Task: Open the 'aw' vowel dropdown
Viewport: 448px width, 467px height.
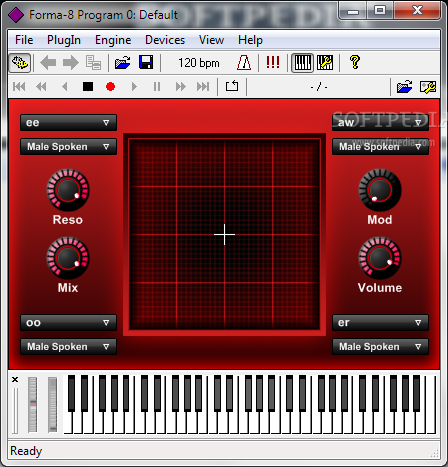Action: [380, 122]
